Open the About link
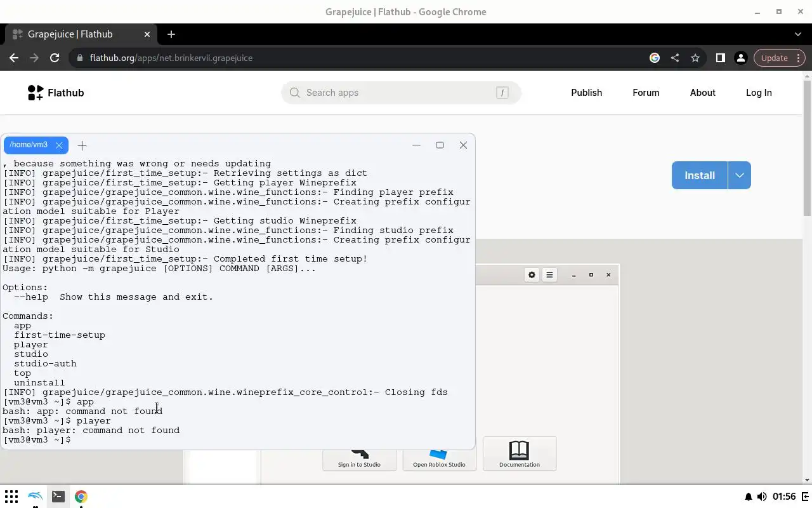 [702, 93]
